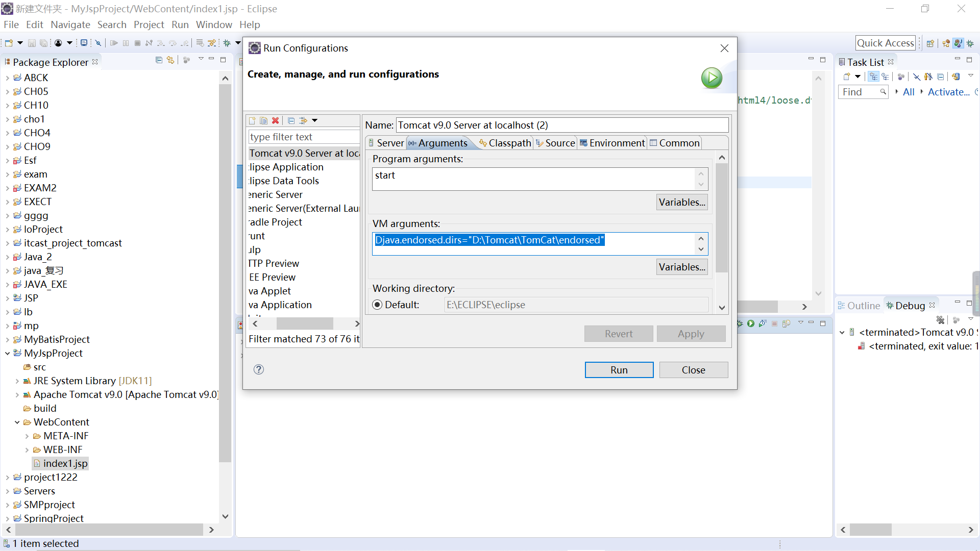
Task: Collapse the MyJspProject tree node
Action: coord(8,353)
